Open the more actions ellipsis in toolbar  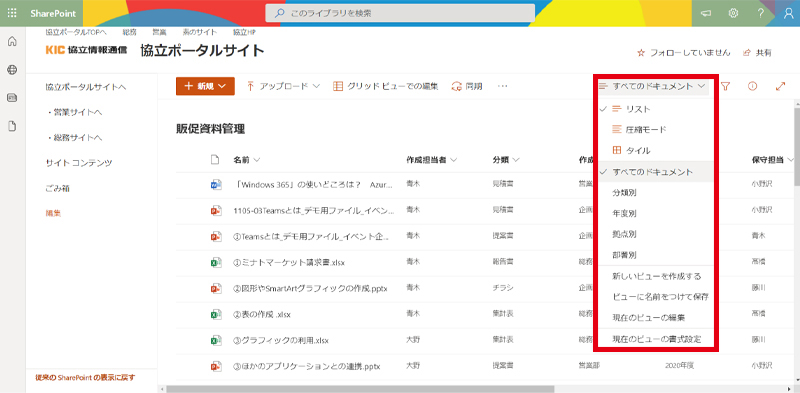pos(503,86)
